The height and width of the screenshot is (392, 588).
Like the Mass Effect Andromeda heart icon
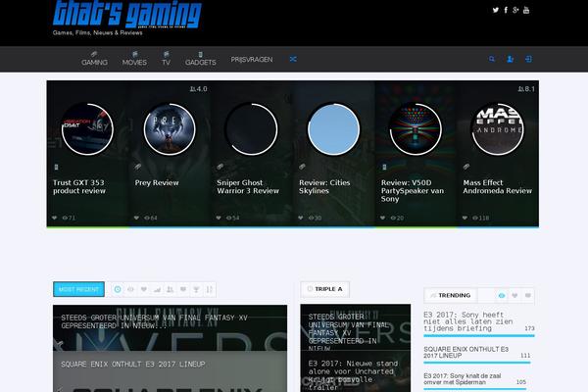pyautogui.click(x=465, y=218)
